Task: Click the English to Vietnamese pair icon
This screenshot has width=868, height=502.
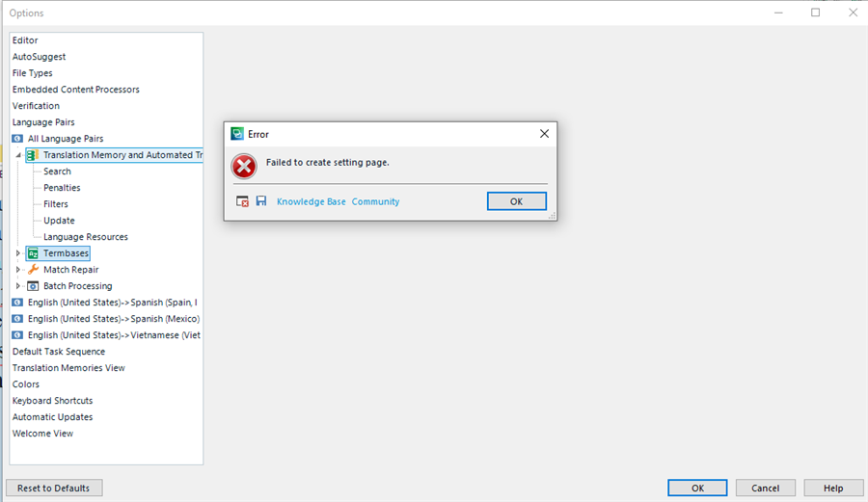Action: click(17, 335)
